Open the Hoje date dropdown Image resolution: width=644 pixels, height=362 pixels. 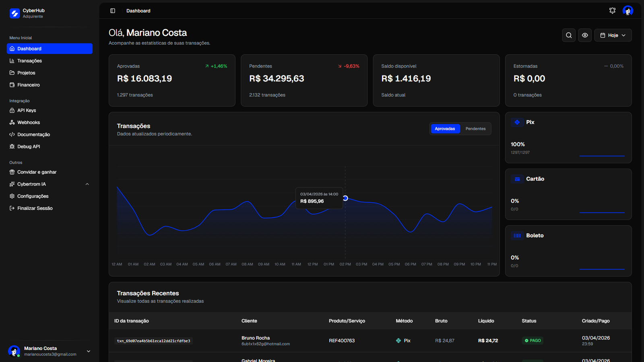click(613, 35)
